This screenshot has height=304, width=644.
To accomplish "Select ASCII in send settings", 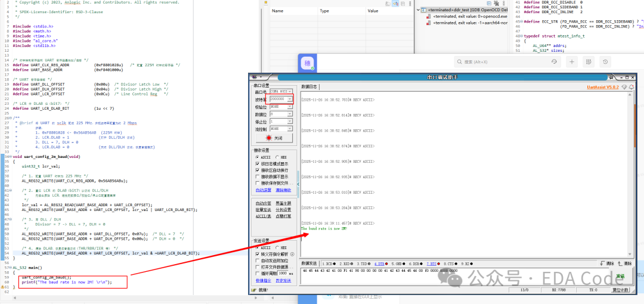I will (x=264, y=248).
